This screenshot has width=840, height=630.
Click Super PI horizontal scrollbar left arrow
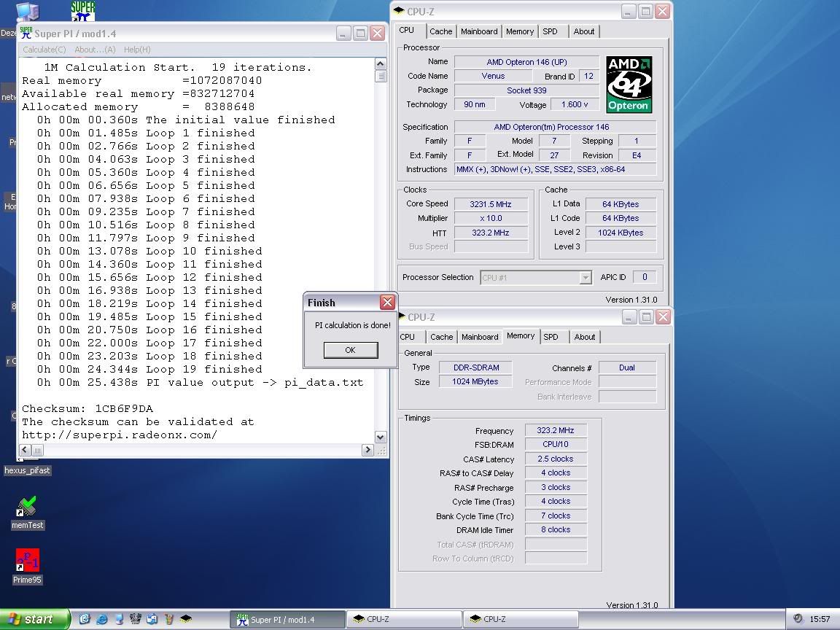click(26, 450)
